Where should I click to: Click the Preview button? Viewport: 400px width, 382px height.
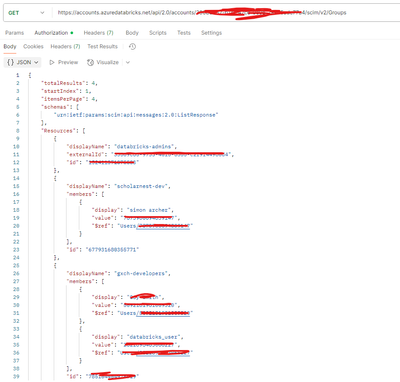click(x=64, y=62)
